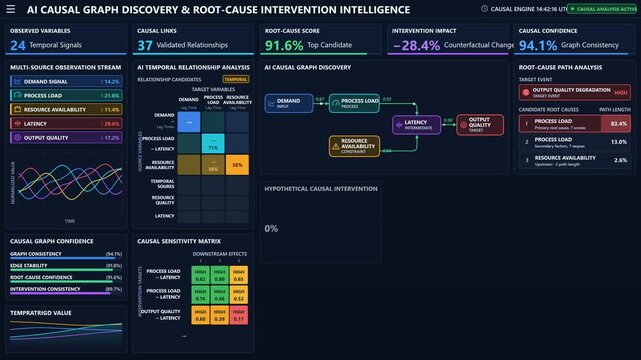This screenshot has width=641, height=360.
Task: Click the target icon inside Output Quality graph node
Action: [463, 125]
